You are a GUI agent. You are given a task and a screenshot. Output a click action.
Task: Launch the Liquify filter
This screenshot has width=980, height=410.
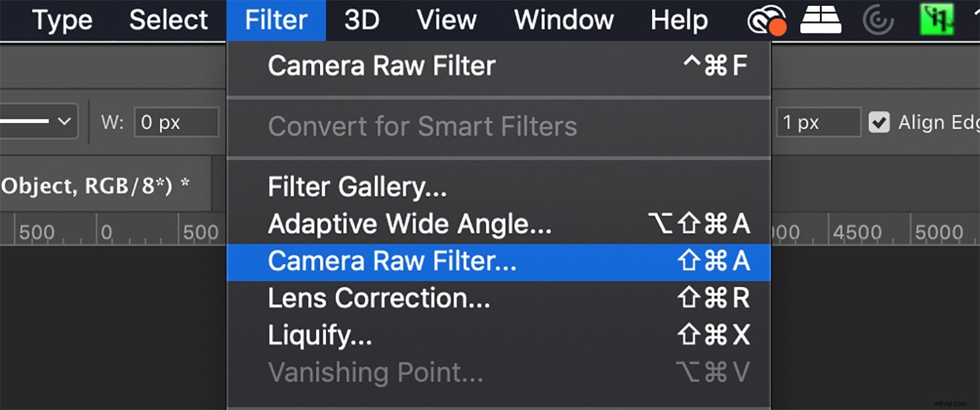pyautogui.click(x=320, y=335)
